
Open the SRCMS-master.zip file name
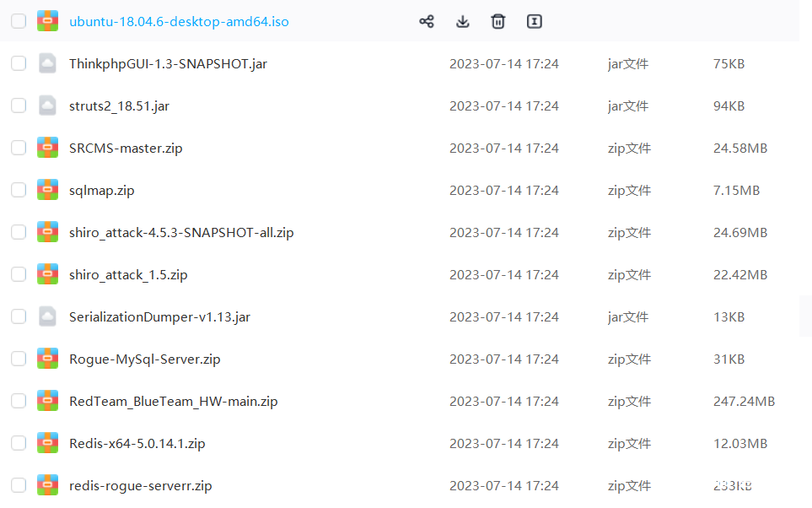126,149
